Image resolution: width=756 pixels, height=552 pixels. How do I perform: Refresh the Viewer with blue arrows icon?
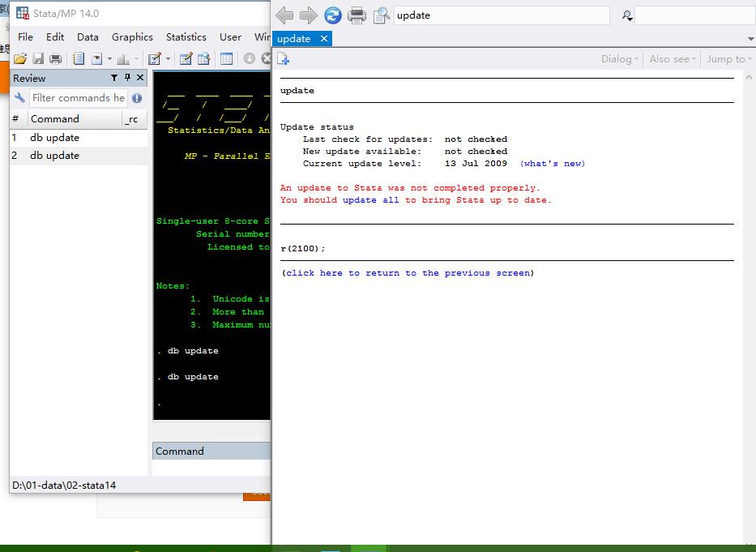332,15
